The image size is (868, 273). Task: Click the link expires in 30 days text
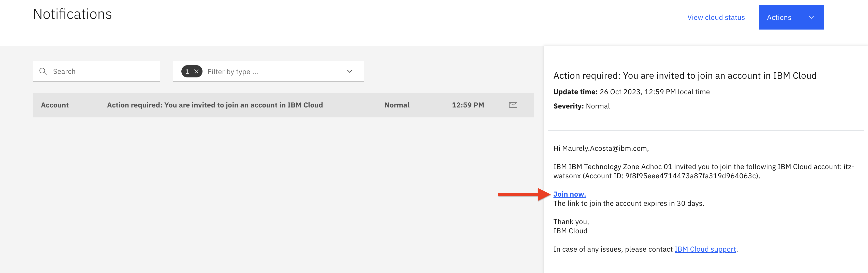point(629,203)
